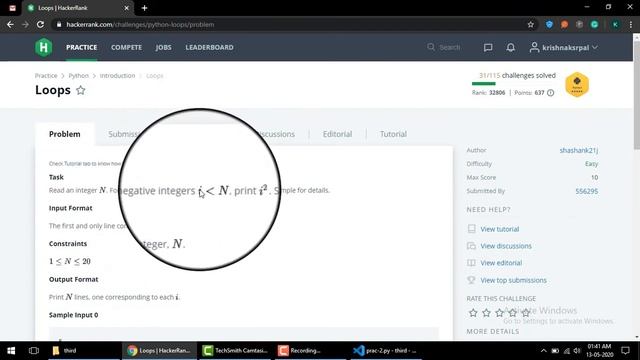The width and height of the screenshot is (640, 360).
Task: Reload the current page
Action: pyautogui.click(x=40, y=24)
